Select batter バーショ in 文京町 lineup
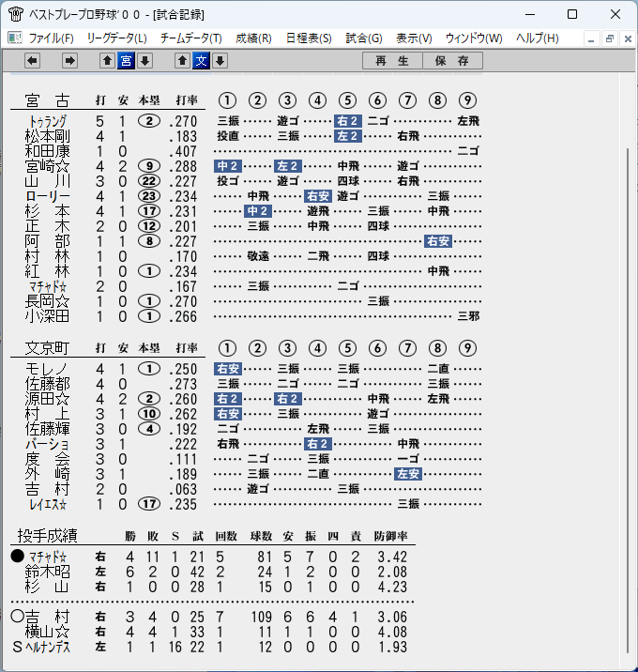 tap(47, 444)
